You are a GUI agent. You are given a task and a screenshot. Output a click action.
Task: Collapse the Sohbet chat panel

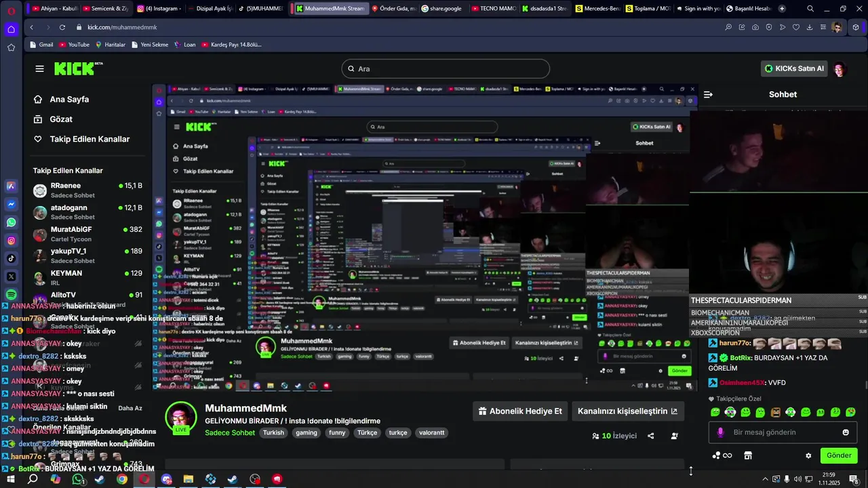coord(708,95)
